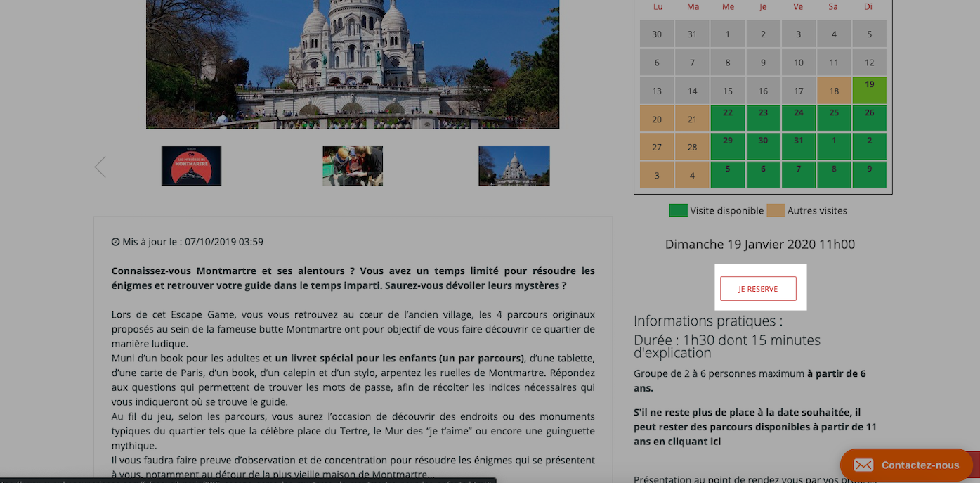Select the Sacré-Cœur thumbnail image
The width and height of the screenshot is (980, 483).
coord(514,165)
